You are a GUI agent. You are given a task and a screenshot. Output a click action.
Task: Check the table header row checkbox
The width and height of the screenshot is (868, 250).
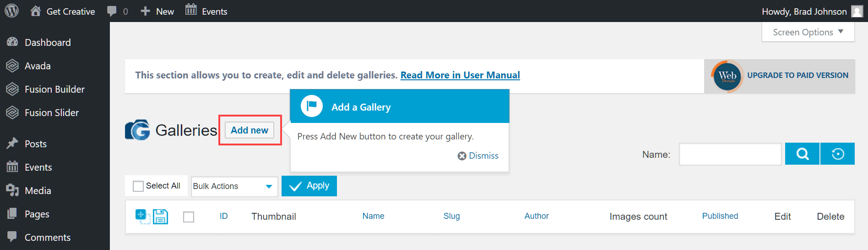click(x=189, y=217)
